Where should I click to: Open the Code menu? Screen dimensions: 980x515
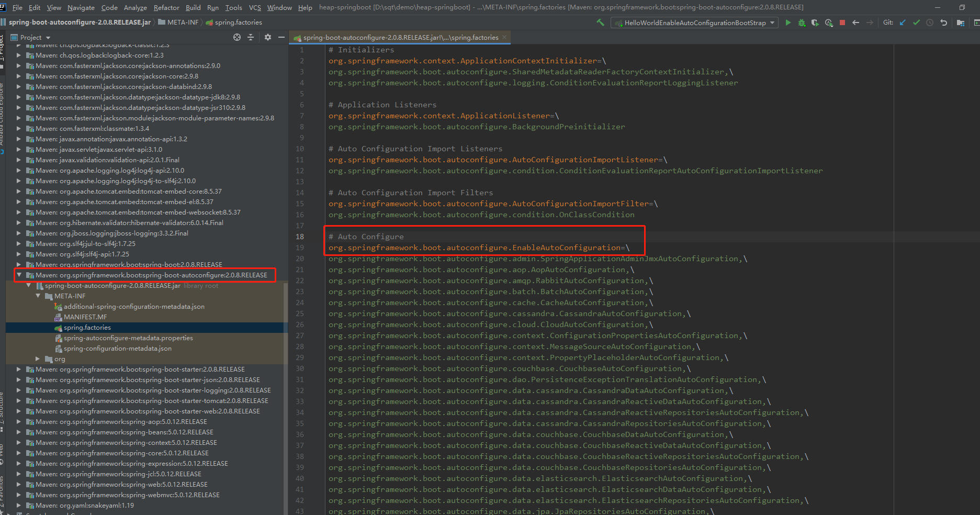coord(109,7)
